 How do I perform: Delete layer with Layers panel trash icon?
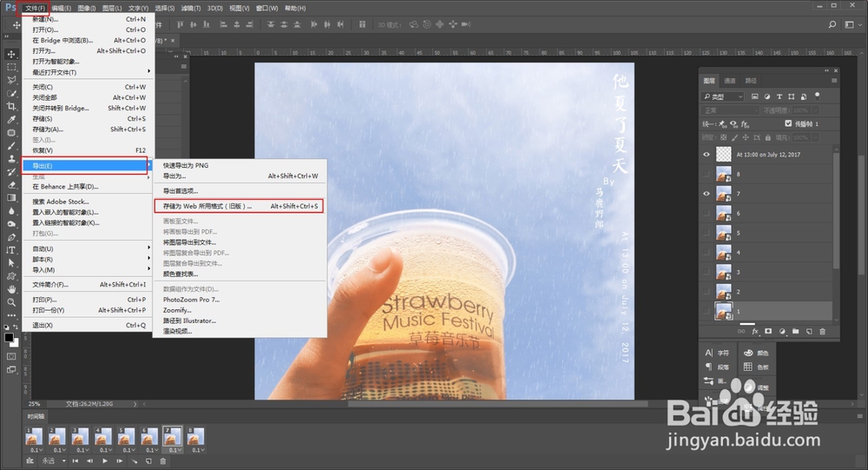(x=822, y=332)
